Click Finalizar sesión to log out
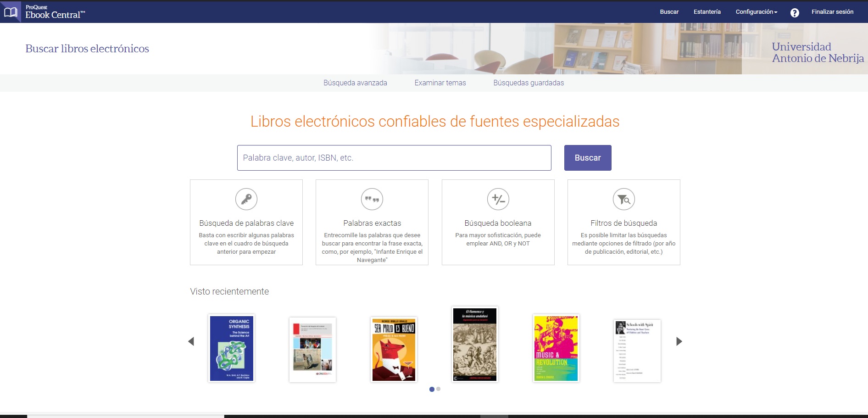The image size is (868, 418). [833, 12]
